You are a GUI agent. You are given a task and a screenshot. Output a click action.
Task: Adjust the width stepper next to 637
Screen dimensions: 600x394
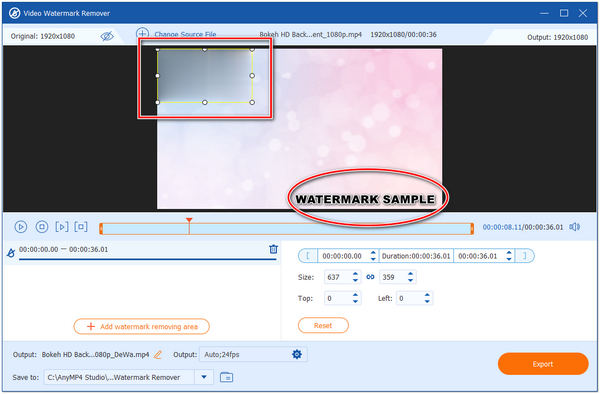click(x=355, y=277)
